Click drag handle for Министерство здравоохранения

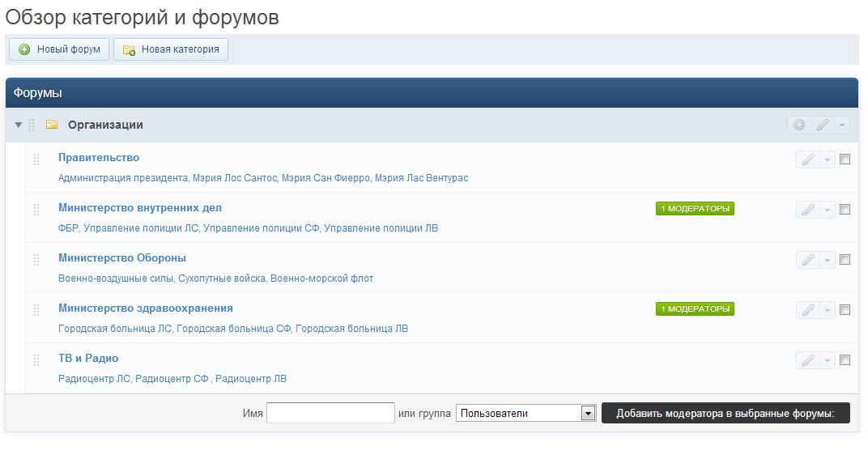(36, 311)
